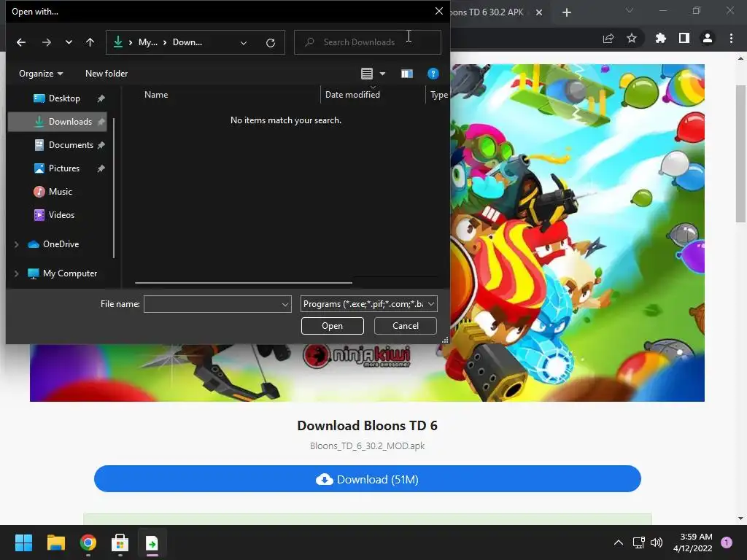
Task: Open the File name history dropdown
Action: pyautogui.click(x=285, y=304)
